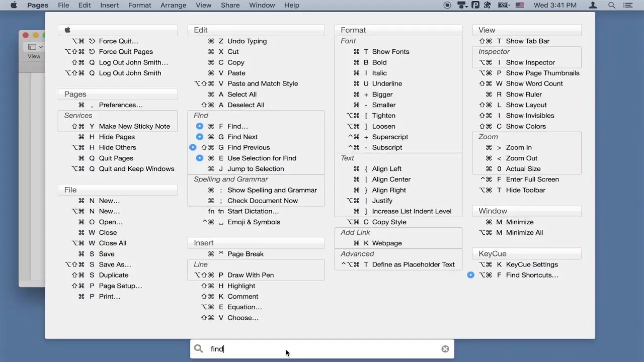Click the clock showing Wed 3:41 PM
Image resolution: width=644 pixels, height=362 pixels.
point(555,5)
